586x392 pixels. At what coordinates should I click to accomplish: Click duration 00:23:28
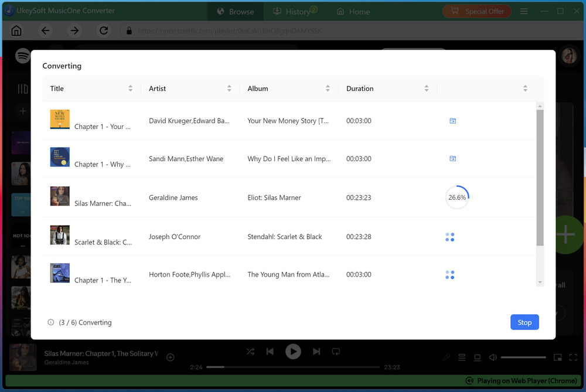point(359,237)
